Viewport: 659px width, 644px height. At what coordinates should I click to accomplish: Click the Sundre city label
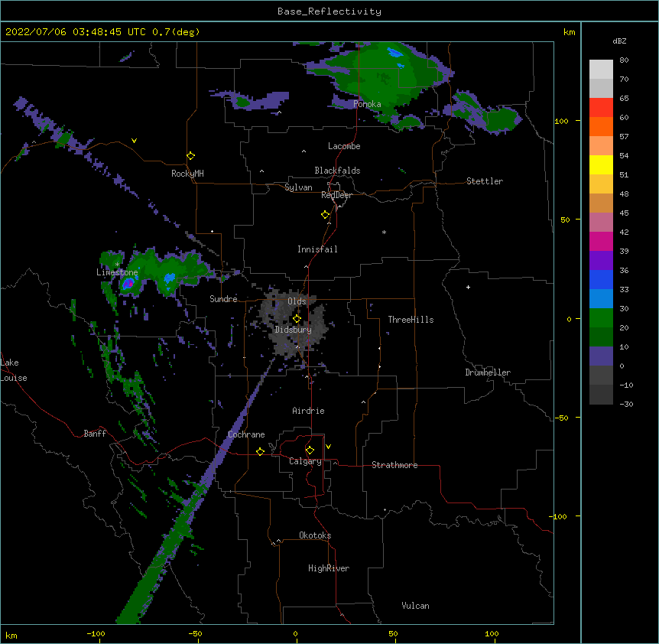tap(223, 299)
